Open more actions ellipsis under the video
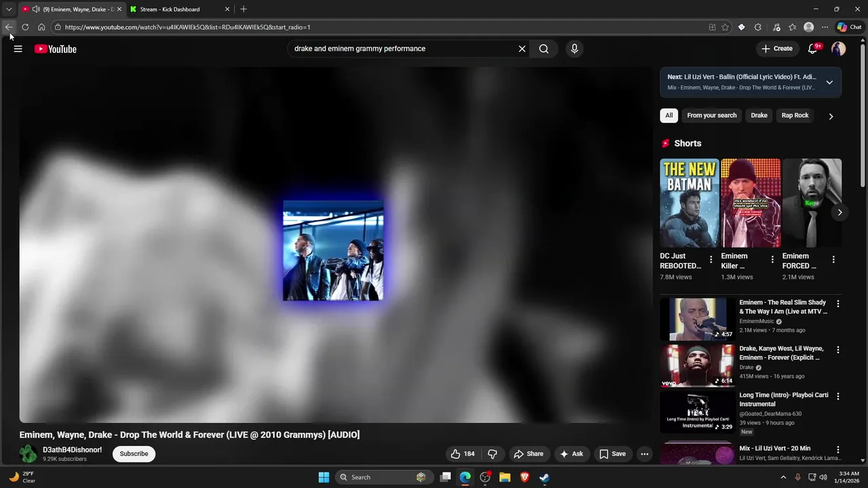The width and height of the screenshot is (868, 488). 645,454
